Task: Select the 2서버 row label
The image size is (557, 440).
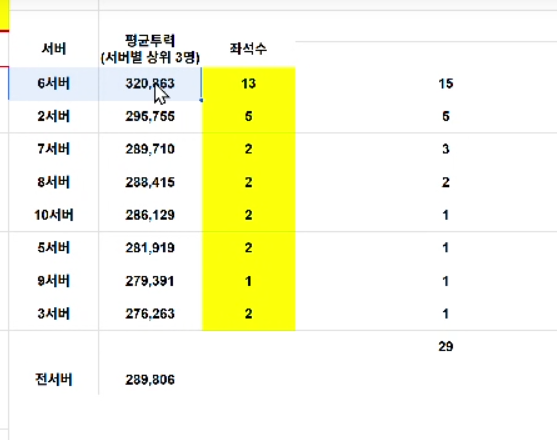Action: point(53,116)
